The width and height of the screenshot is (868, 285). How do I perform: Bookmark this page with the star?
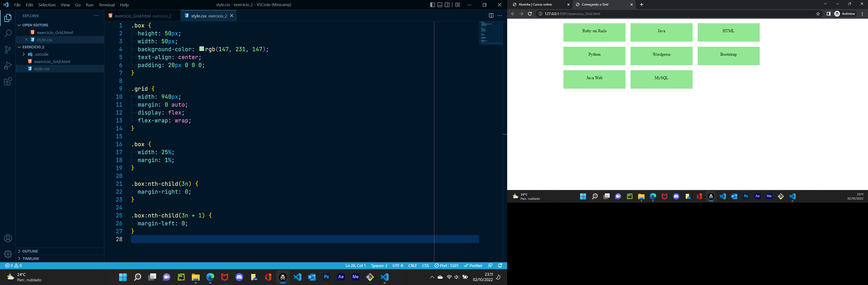click(818, 14)
